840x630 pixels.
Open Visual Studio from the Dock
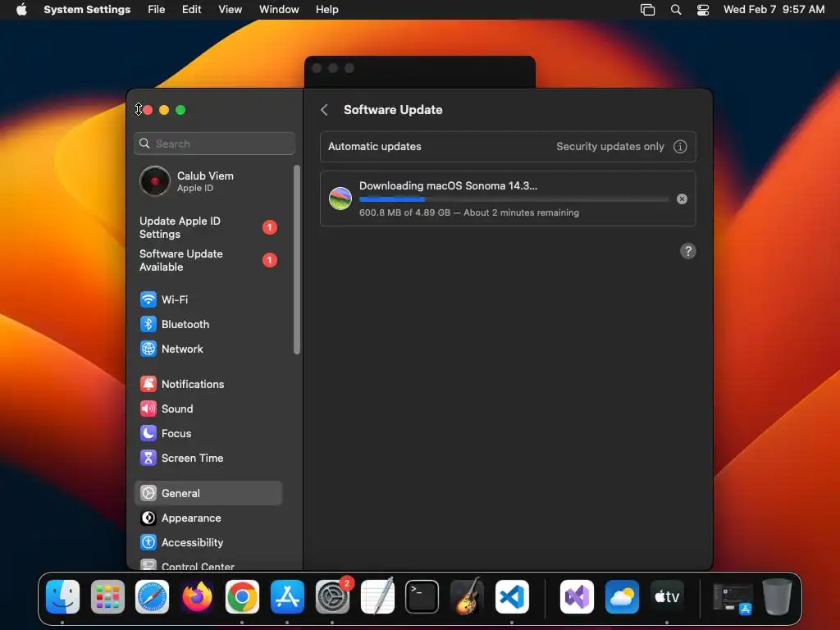[x=577, y=596]
